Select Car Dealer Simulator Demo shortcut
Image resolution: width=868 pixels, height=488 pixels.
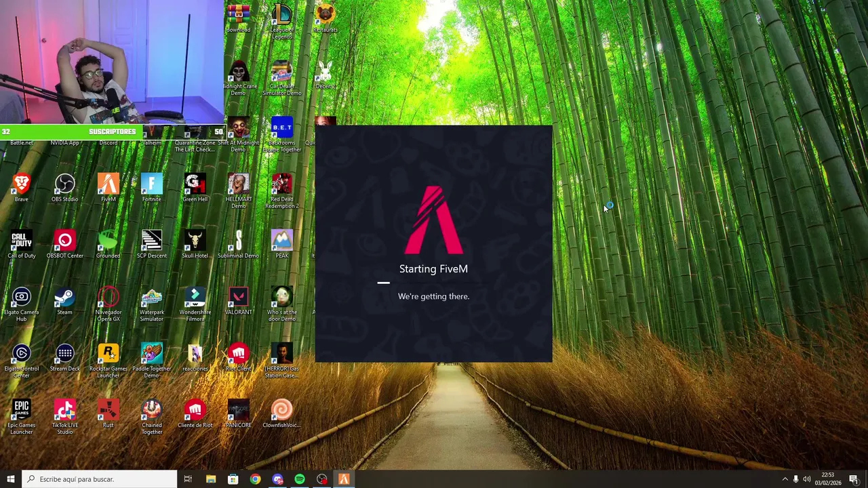pos(281,78)
